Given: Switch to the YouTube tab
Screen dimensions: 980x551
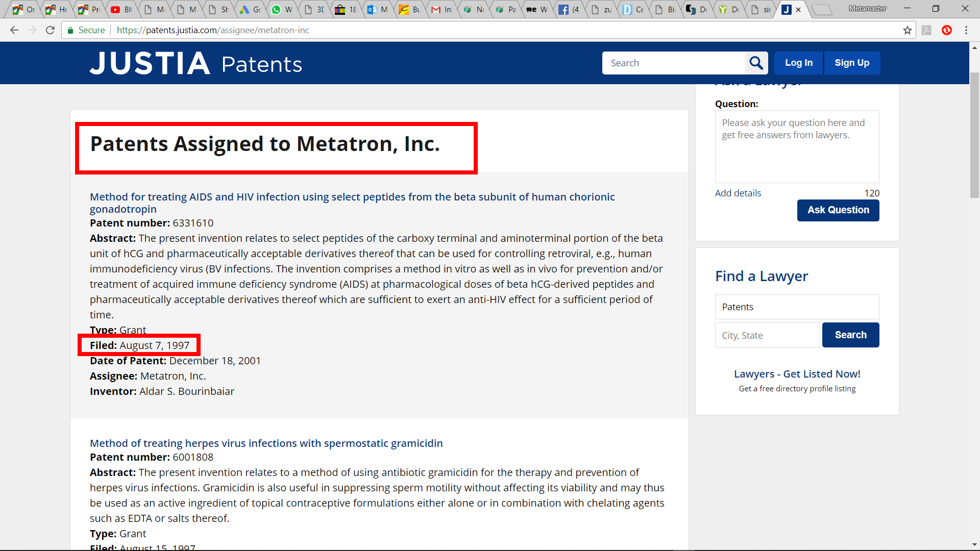Looking at the screenshot, I should click(120, 10).
